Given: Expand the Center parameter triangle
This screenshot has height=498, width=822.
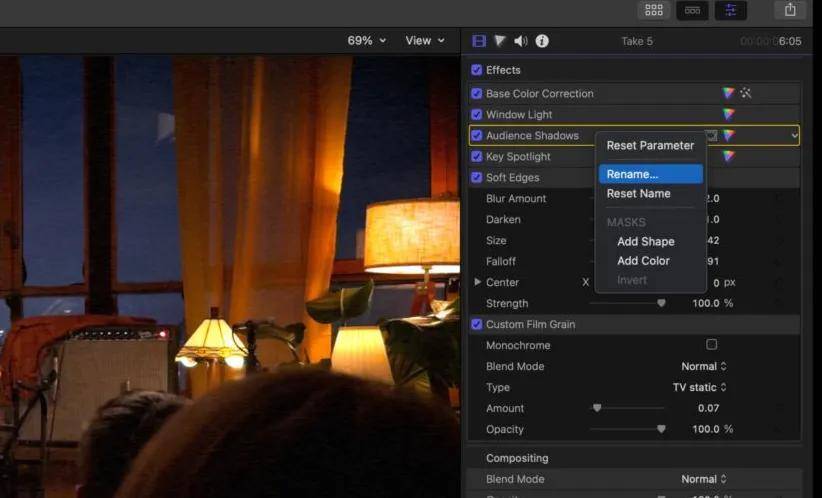Looking at the screenshot, I should (x=477, y=282).
